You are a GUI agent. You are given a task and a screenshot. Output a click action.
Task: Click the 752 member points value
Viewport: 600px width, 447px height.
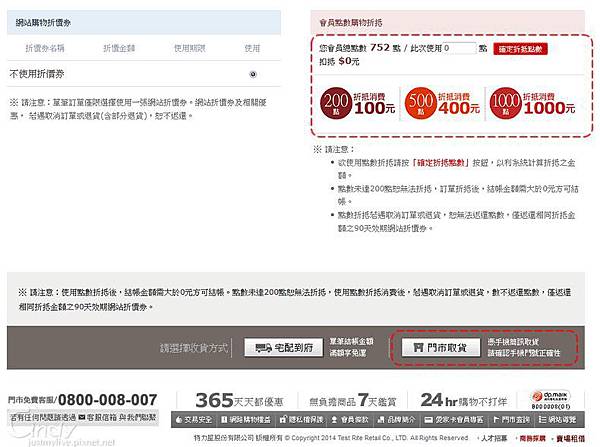[x=380, y=47]
